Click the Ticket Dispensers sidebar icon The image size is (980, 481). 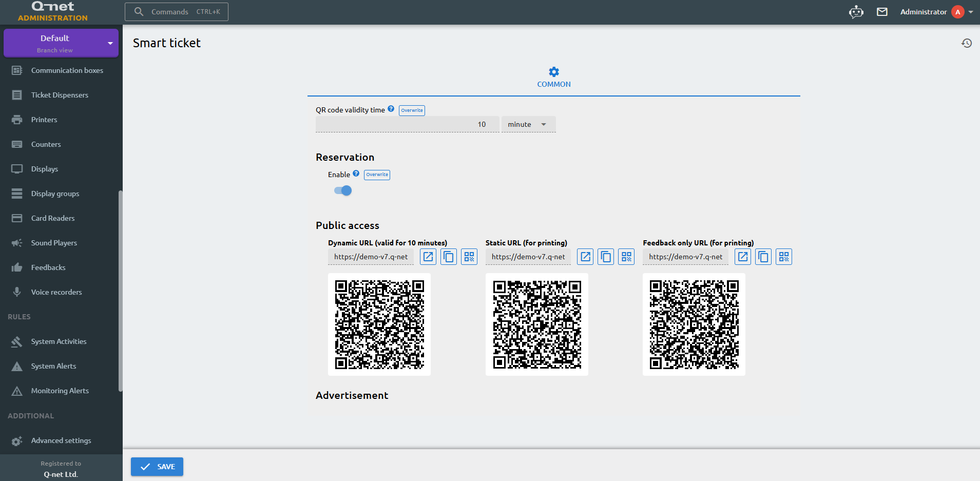point(17,95)
